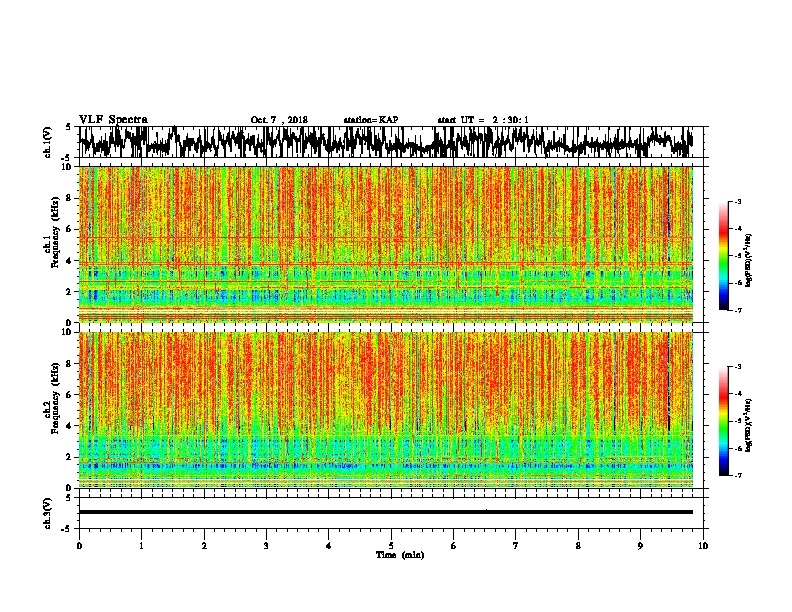Click the "7" tick on the time axis
The width and height of the screenshot is (792, 612).
coord(516,546)
